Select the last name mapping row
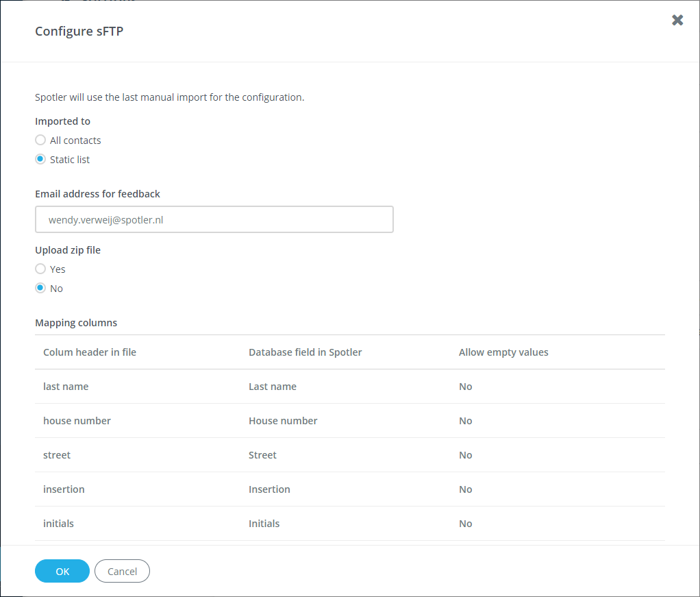The width and height of the screenshot is (700, 597). point(66,386)
